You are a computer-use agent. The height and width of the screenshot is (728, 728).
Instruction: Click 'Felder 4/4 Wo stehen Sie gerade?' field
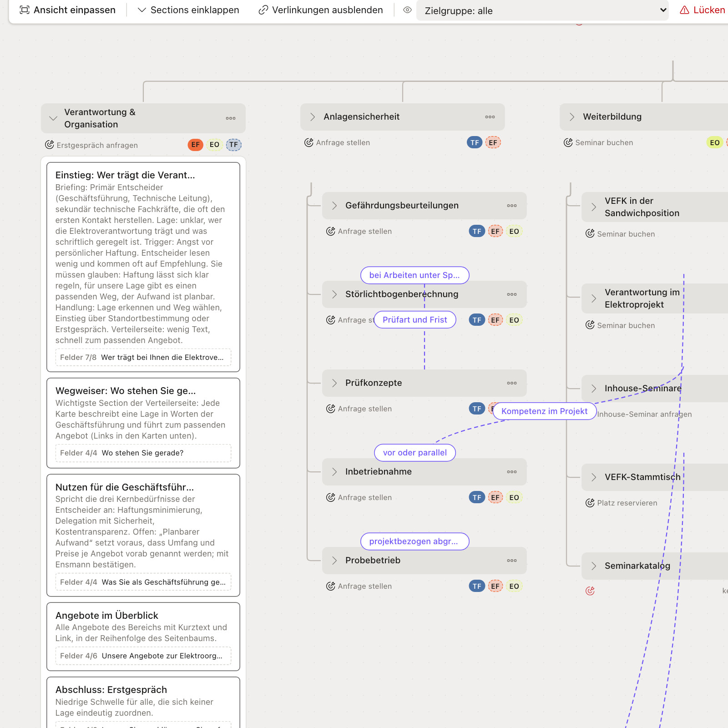pos(143,453)
